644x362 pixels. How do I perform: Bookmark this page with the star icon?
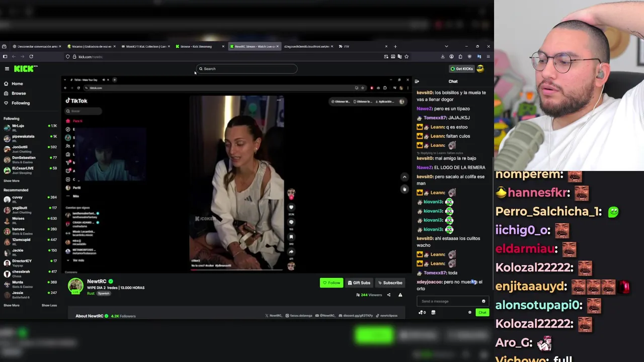click(x=407, y=57)
